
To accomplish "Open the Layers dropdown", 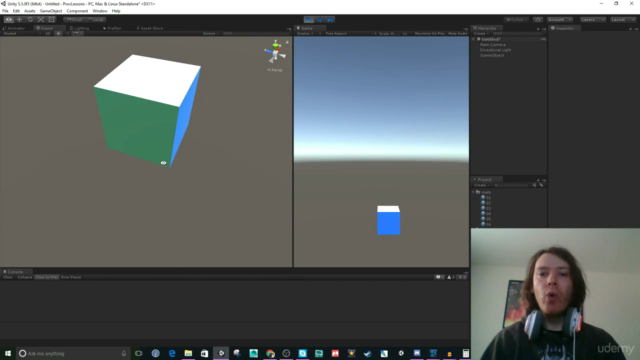I will 593,20.
